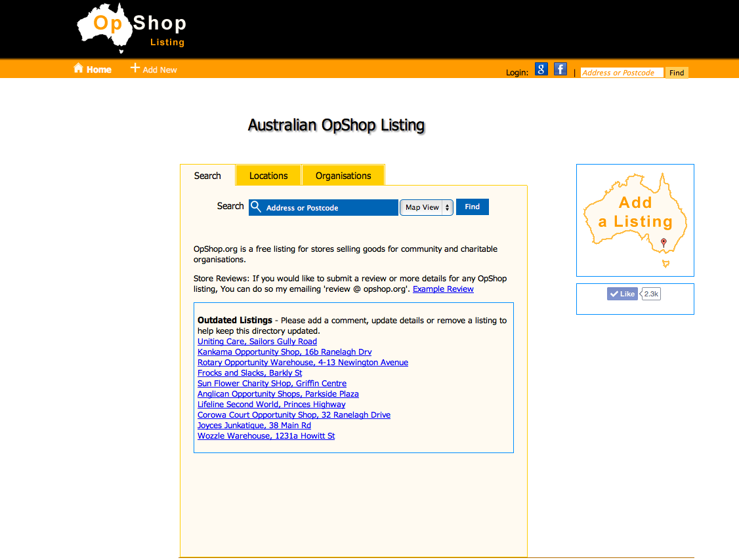Click the Add a Listing map image

(635, 220)
